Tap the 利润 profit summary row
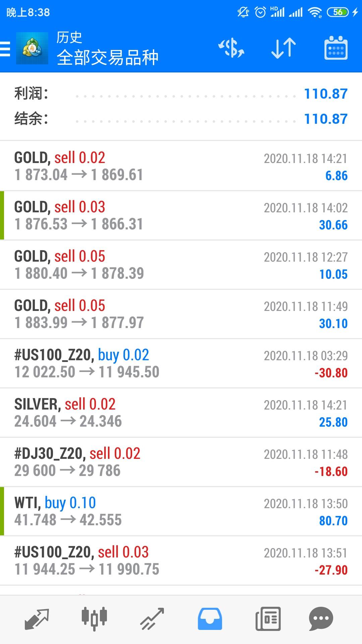 click(x=181, y=94)
